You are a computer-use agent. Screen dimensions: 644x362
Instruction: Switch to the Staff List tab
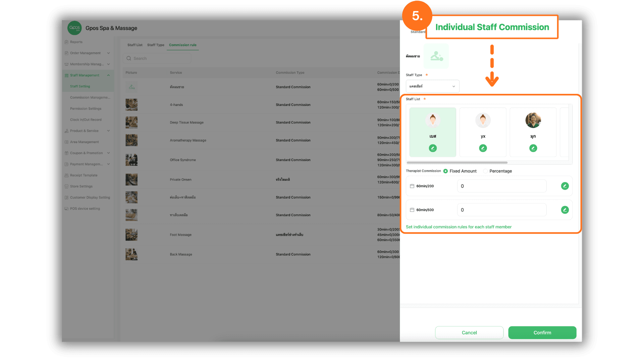point(135,45)
